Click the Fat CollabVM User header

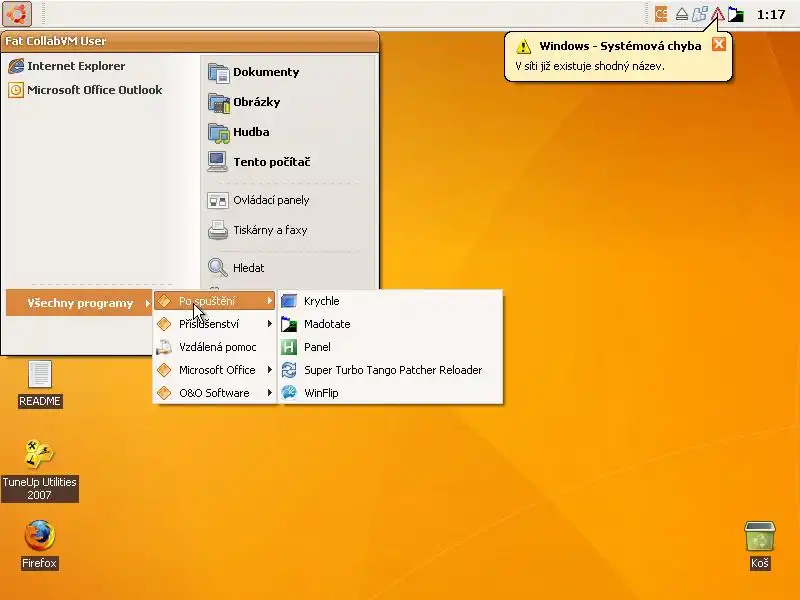tap(56, 41)
